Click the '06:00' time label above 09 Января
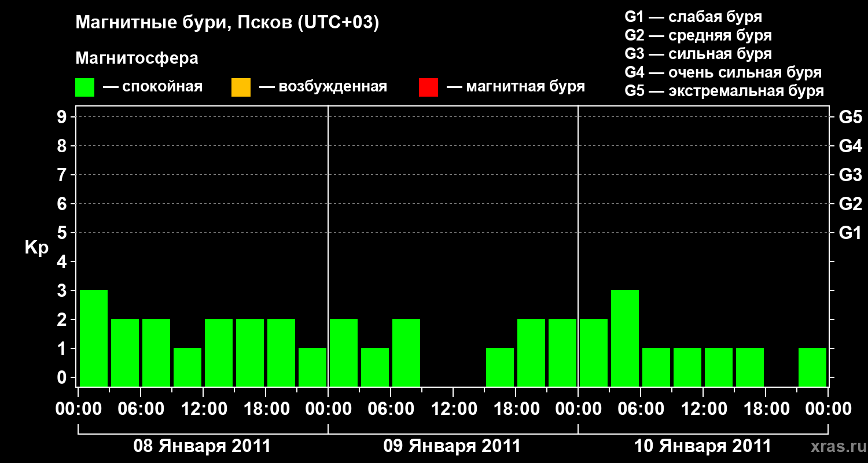This screenshot has width=868, height=463. (x=391, y=409)
